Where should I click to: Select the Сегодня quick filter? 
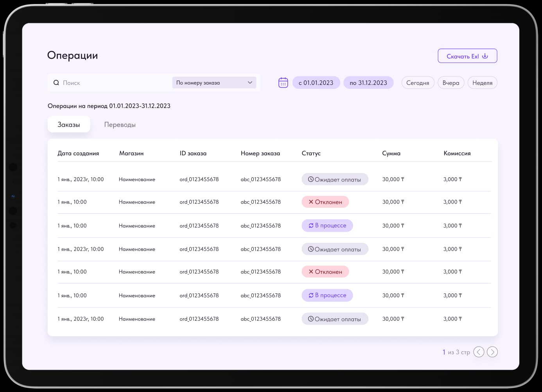[418, 83]
